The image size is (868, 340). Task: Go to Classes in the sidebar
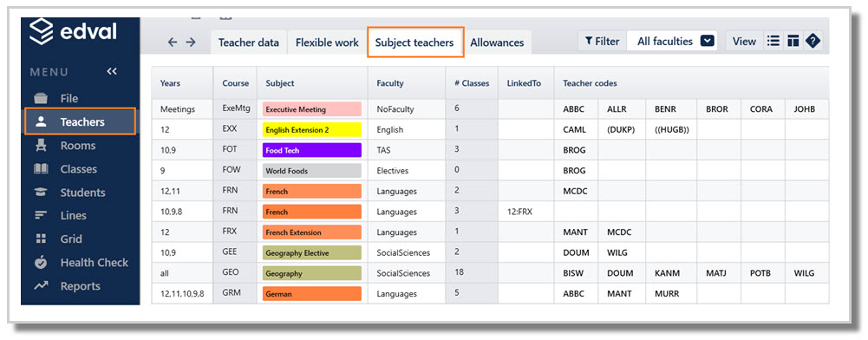click(x=79, y=169)
